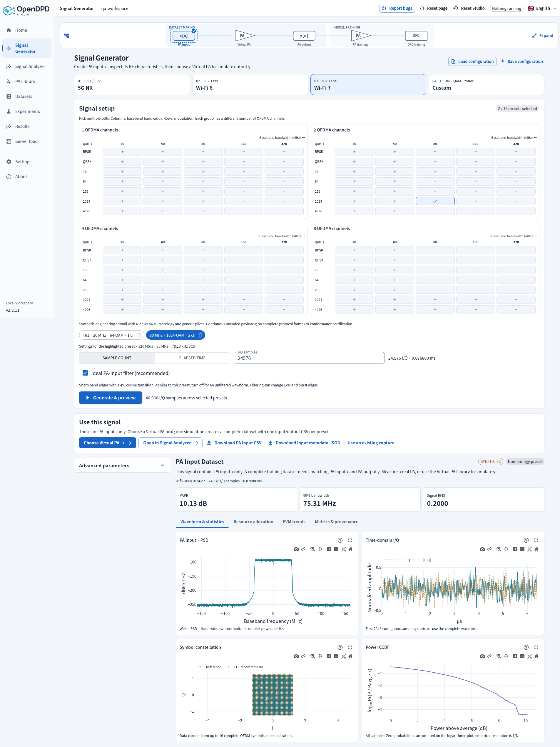Open the Server load sidebar item
The height and width of the screenshot is (747, 560).
tap(27, 141)
